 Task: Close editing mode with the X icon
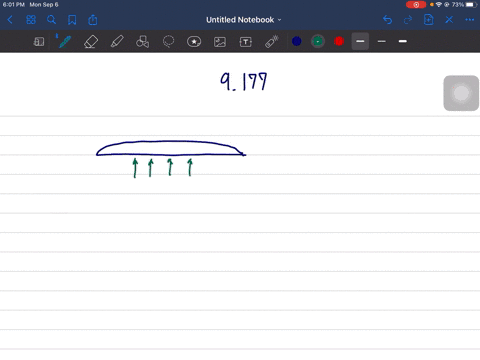click(449, 20)
